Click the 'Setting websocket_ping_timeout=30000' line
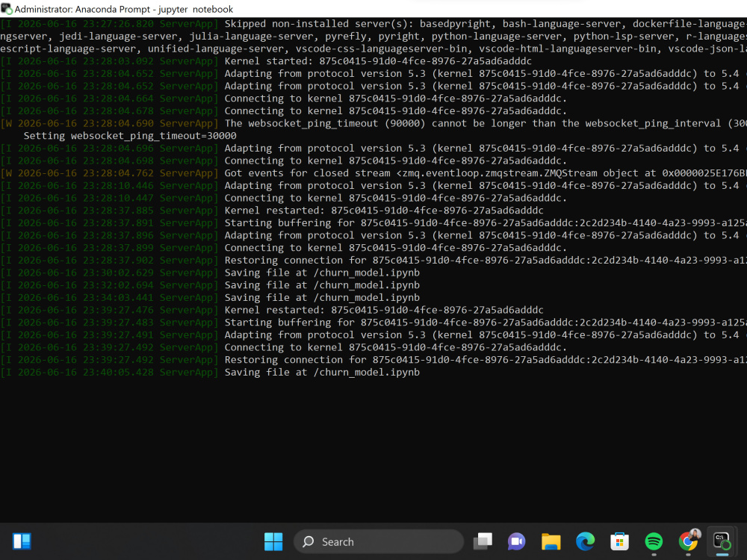 [129, 136]
